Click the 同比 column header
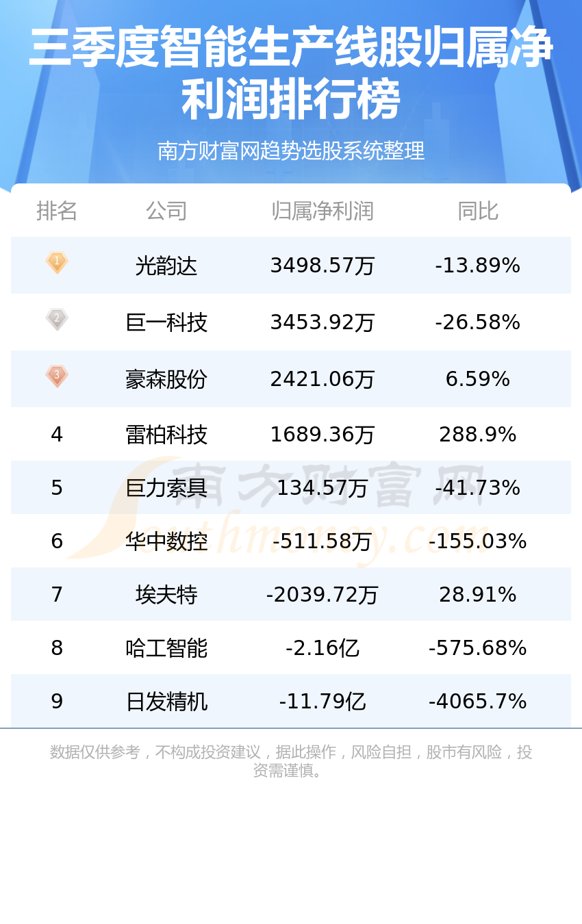 478,211
